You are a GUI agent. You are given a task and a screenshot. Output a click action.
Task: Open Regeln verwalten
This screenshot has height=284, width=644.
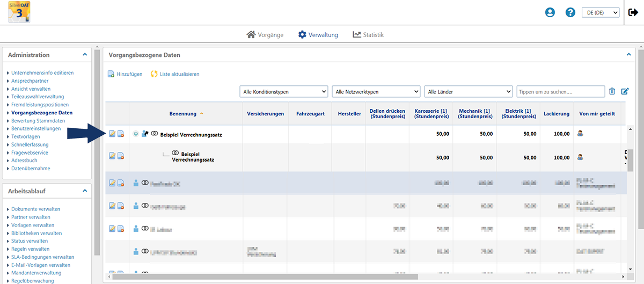(30, 249)
